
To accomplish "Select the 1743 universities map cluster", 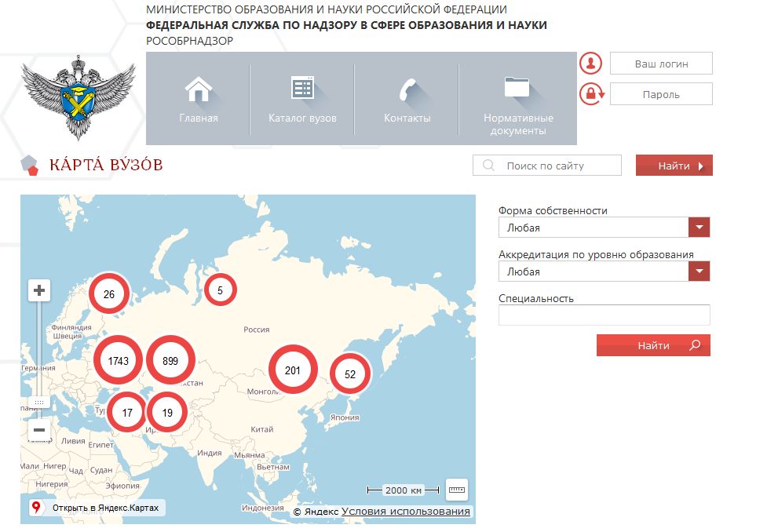I will pyautogui.click(x=118, y=360).
